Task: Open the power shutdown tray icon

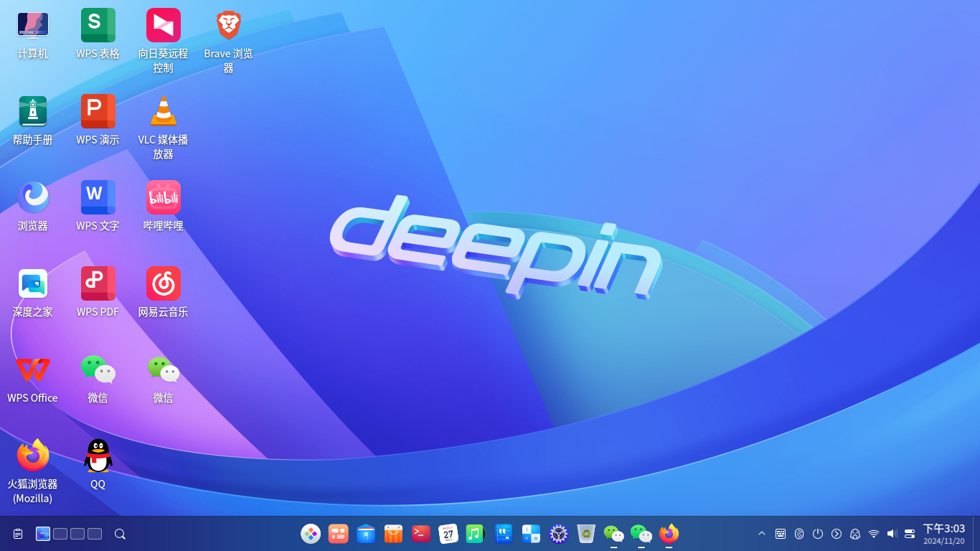Action: point(818,534)
